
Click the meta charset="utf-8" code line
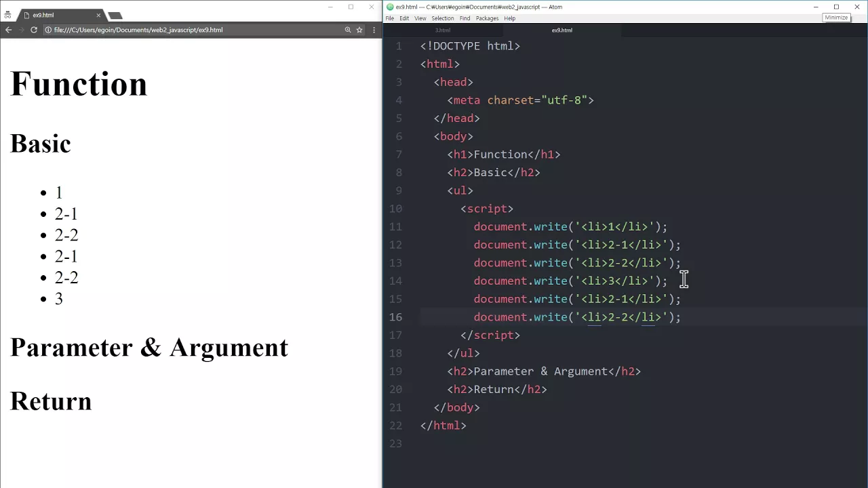tap(520, 100)
